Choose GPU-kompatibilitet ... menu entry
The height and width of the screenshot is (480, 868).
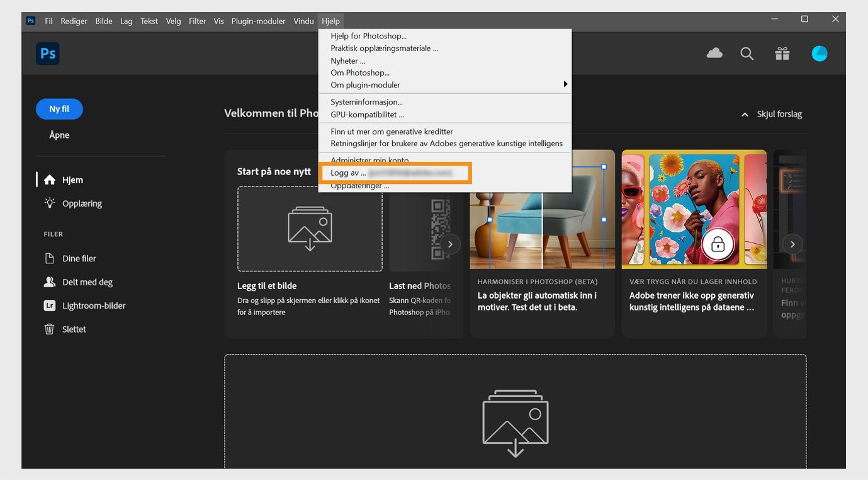[445, 115]
